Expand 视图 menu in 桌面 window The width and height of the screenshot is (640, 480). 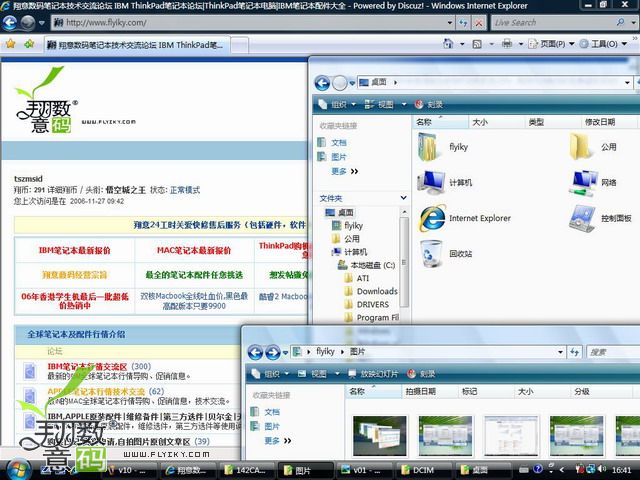(x=385, y=104)
